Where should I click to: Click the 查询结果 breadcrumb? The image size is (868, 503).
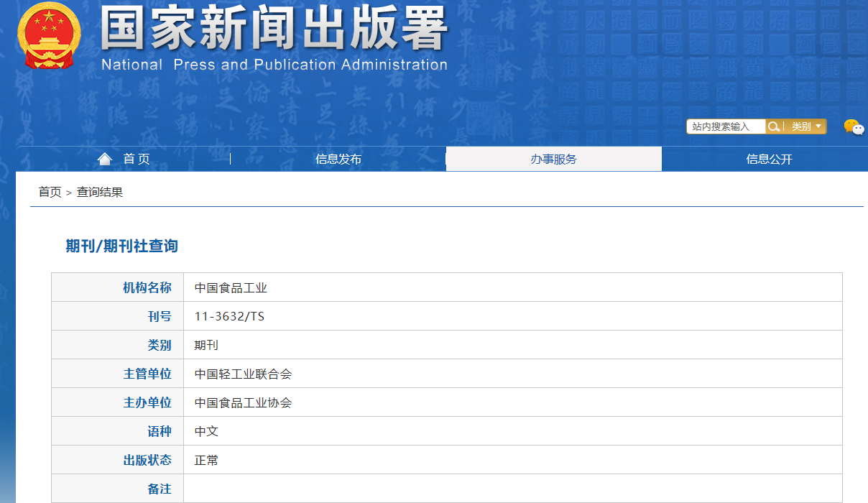coord(100,192)
